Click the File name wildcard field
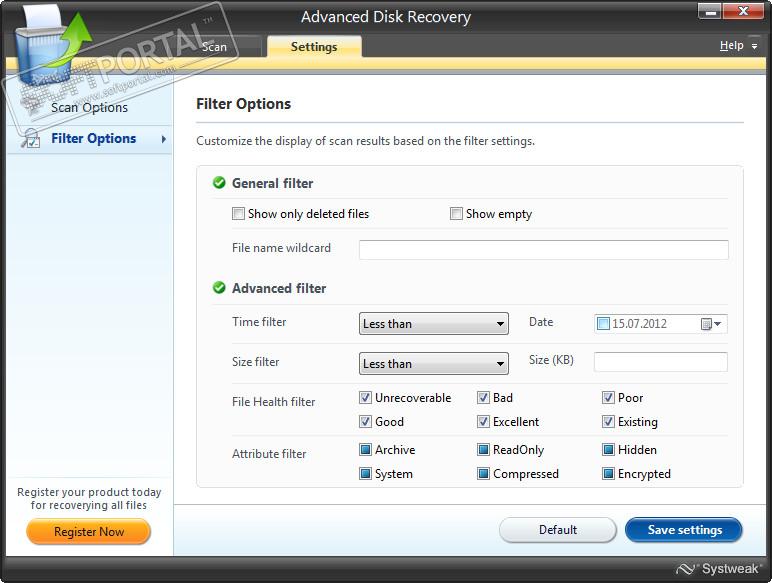The image size is (772, 583). pos(544,250)
